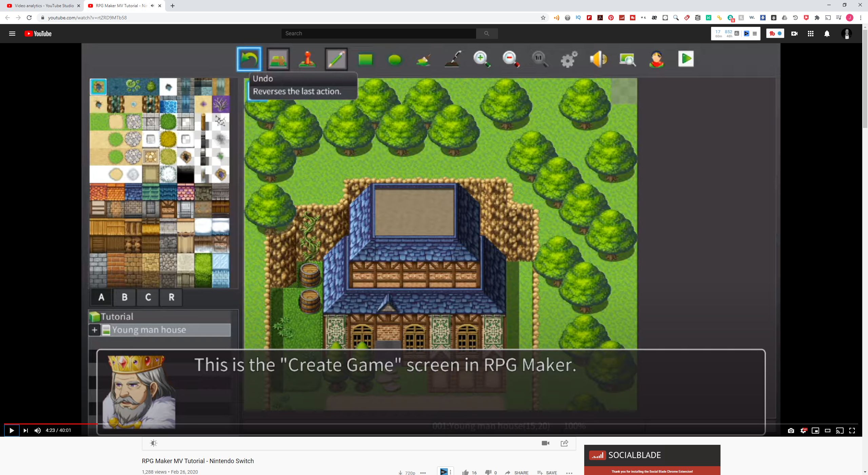Select tileset tab R
The height and width of the screenshot is (475, 868).
tap(172, 297)
